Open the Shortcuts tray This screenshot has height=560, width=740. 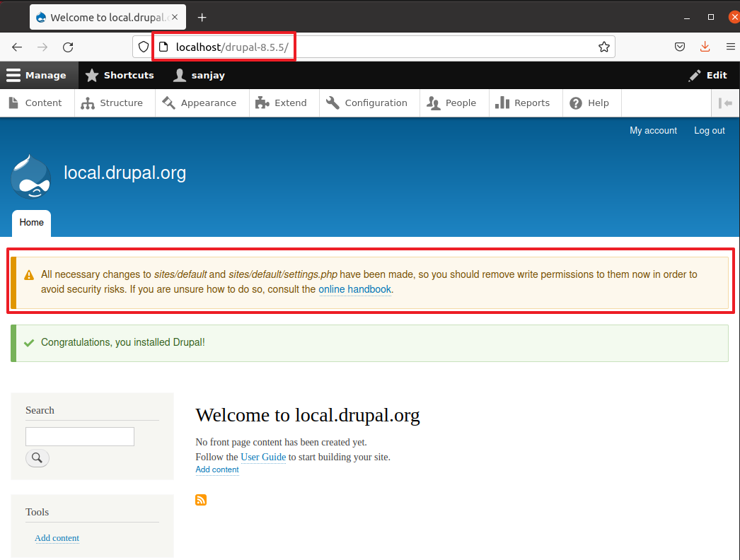click(120, 75)
